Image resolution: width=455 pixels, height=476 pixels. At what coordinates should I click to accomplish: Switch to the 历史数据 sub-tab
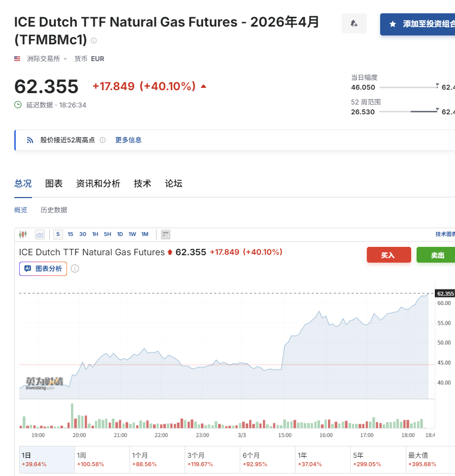[54, 210]
